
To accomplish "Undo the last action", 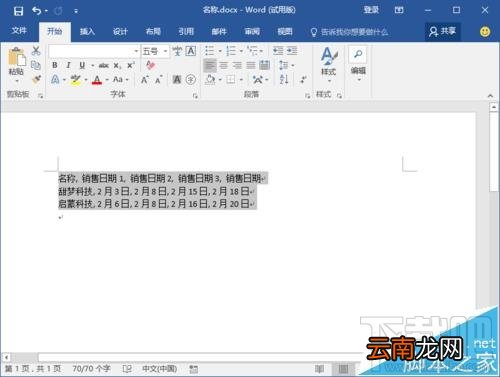I will point(37,11).
